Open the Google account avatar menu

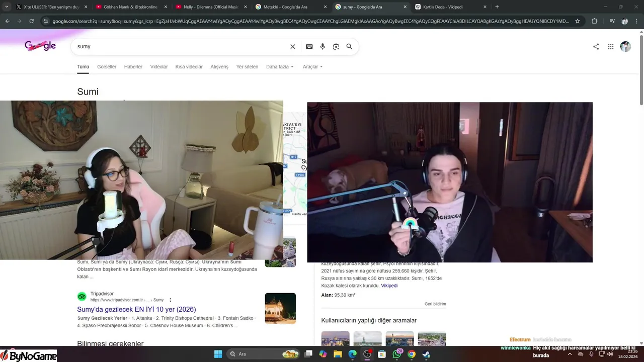click(x=625, y=46)
